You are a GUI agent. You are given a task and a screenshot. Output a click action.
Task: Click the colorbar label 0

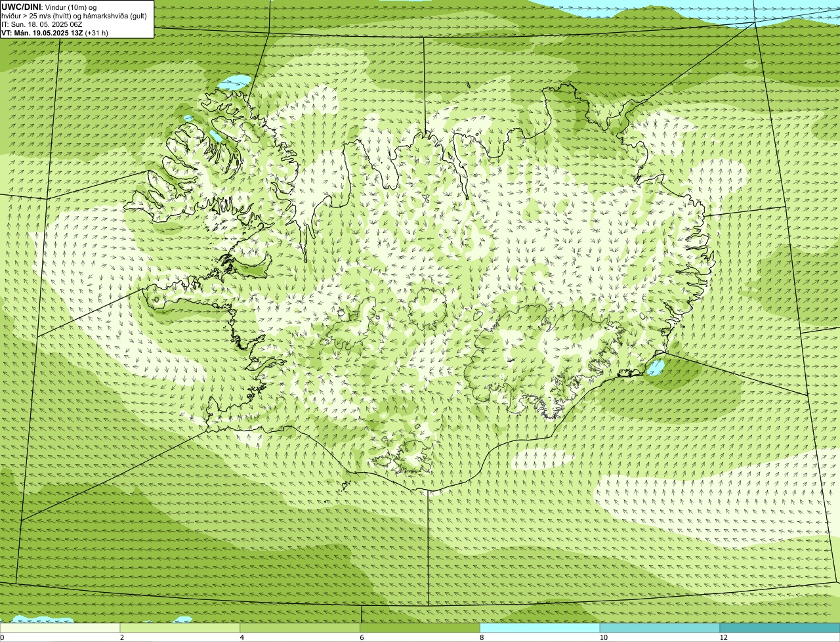[x=3, y=637]
